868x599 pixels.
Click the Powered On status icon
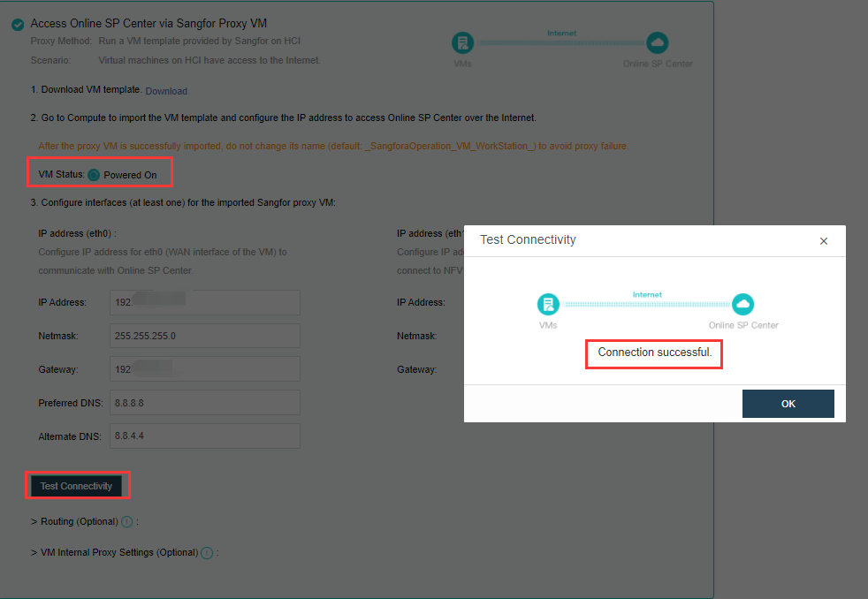tap(94, 175)
